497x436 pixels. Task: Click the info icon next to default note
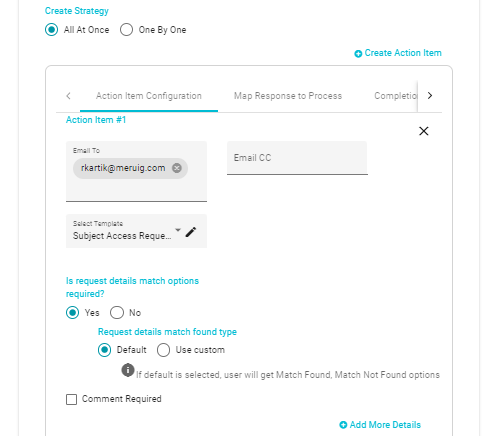point(128,370)
